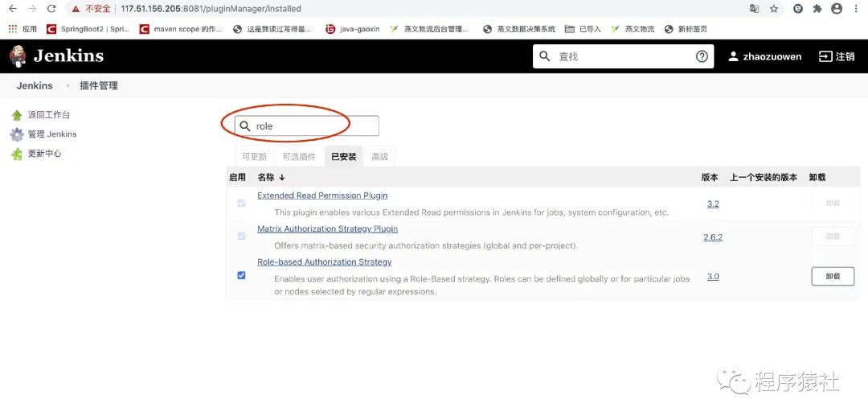Screen dimensions: 868x420
Task: Click disabled 卸载 for Matrix Authorization
Action: pos(833,237)
